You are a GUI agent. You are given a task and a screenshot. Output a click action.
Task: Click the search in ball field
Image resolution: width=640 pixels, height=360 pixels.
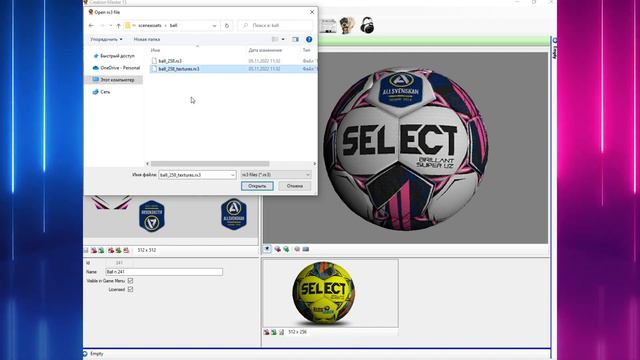(276, 25)
